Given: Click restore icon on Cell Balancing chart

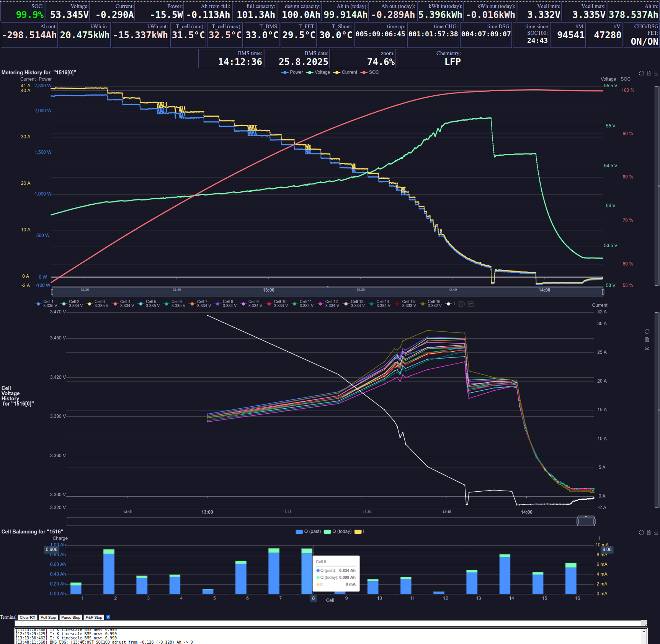Looking at the screenshot, I should pyautogui.click(x=641, y=532).
